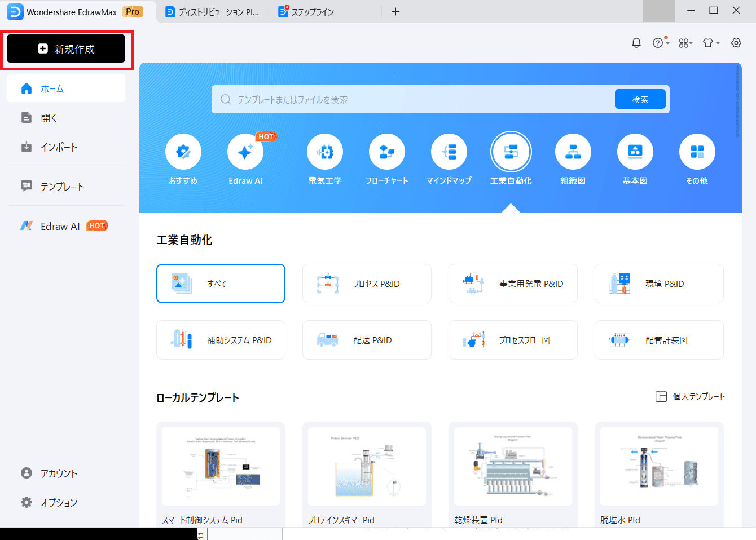
Task: Switch to the ステップライン tab
Action: point(312,12)
